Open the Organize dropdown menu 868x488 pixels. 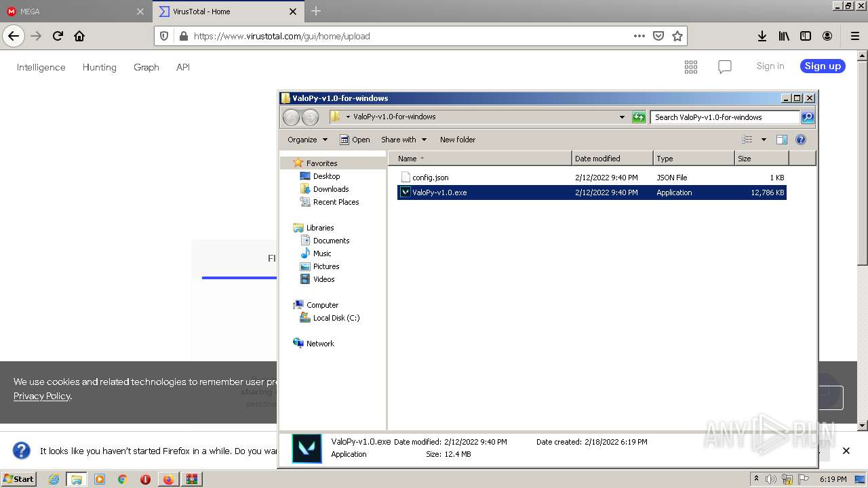click(307, 140)
